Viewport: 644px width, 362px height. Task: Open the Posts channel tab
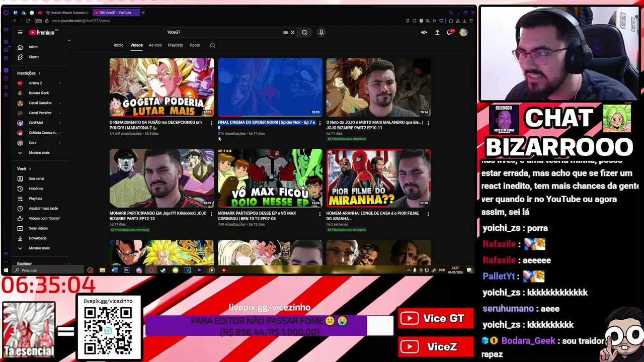[195, 45]
